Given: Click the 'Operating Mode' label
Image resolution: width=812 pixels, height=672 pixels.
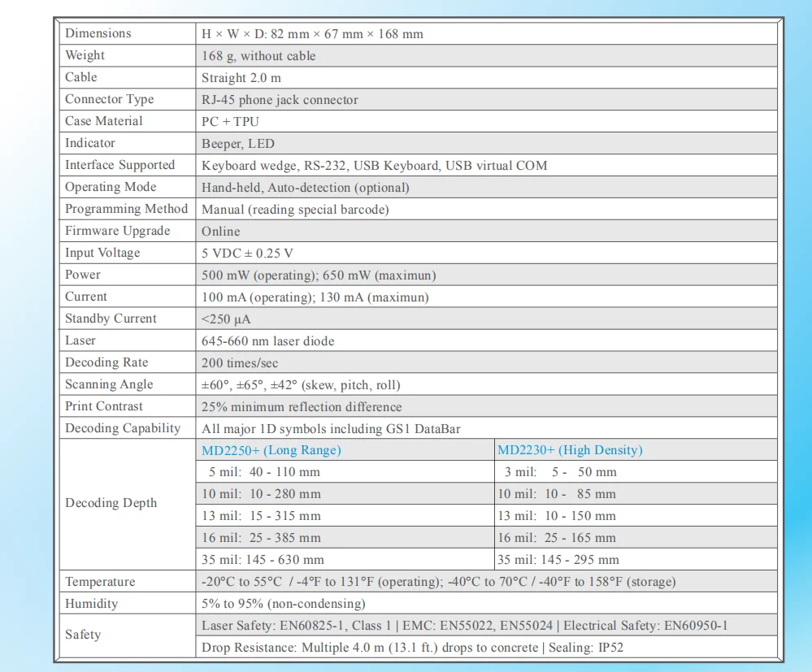Looking at the screenshot, I should (111, 187).
